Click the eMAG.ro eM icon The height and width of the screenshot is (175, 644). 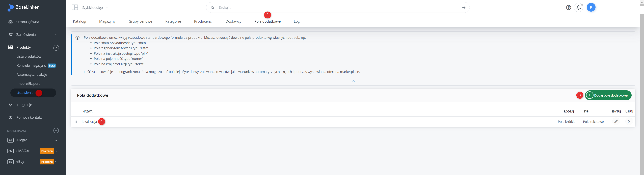(x=11, y=151)
